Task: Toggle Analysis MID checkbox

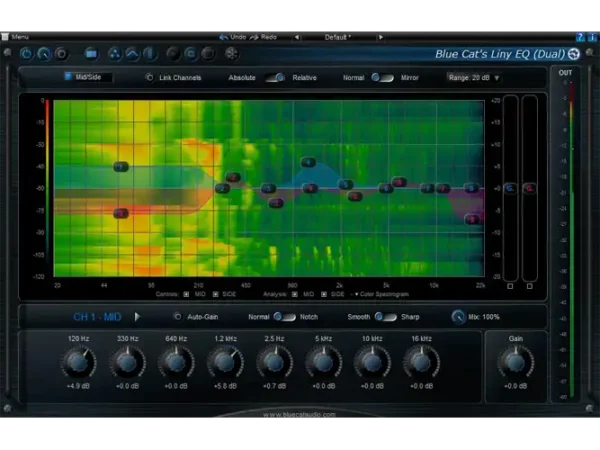Action: pyautogui.click(x=295, y=294)
